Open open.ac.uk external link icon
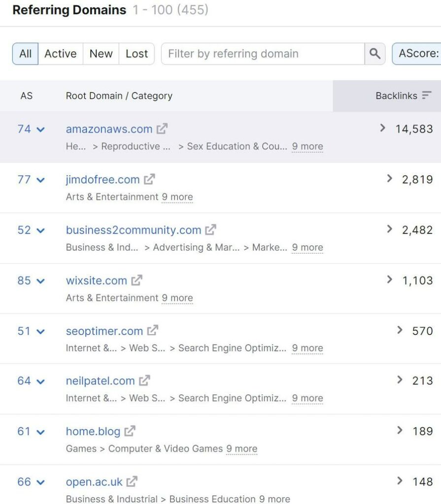 (x=132, y=481)
